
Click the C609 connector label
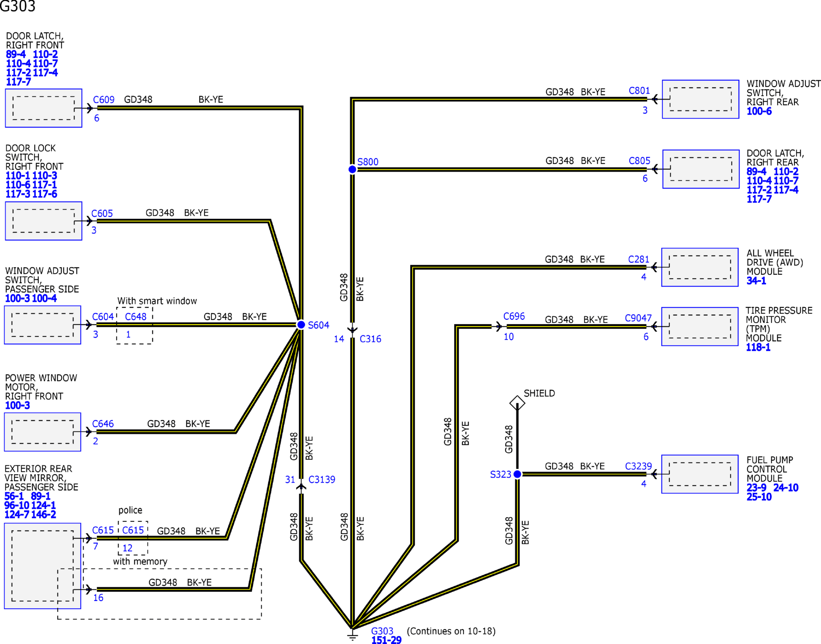click(104, 100)
